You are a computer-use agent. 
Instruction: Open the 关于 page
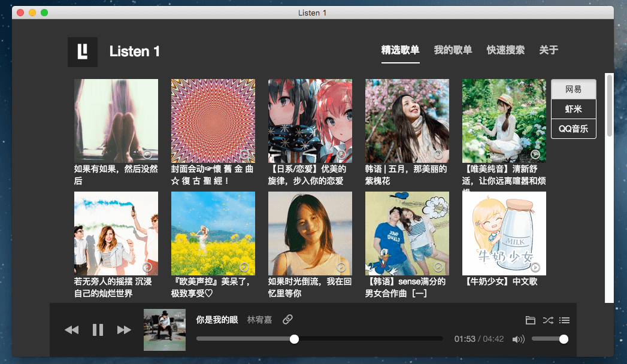(x=549, y=50)
